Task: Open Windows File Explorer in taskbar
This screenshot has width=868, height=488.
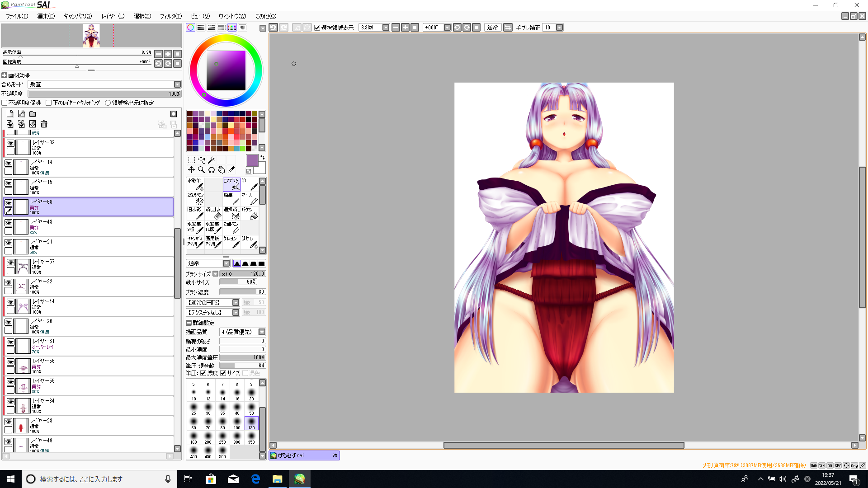Action: pyautogui.click(x=277, y=479)
